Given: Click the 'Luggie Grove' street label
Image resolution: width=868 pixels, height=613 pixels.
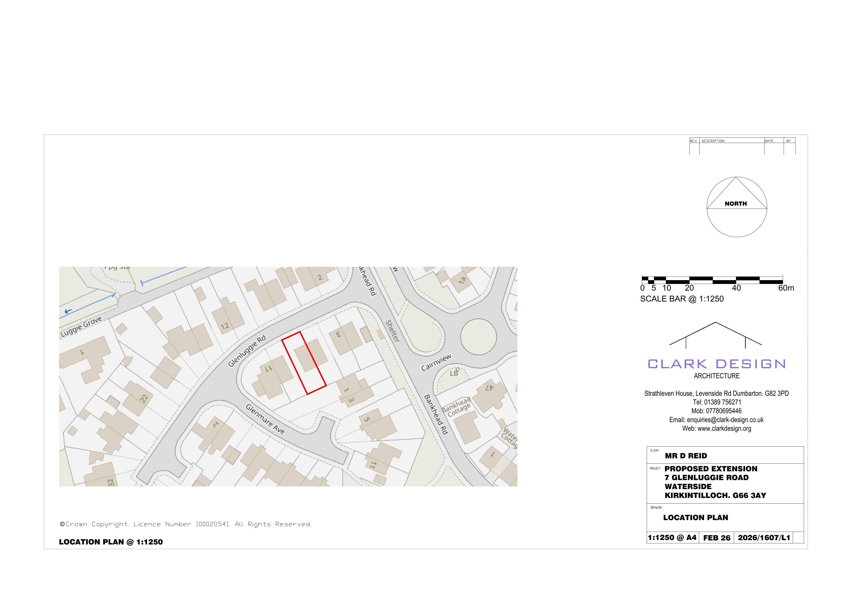Looking at the screenshot, I should [x=81, y=327].
